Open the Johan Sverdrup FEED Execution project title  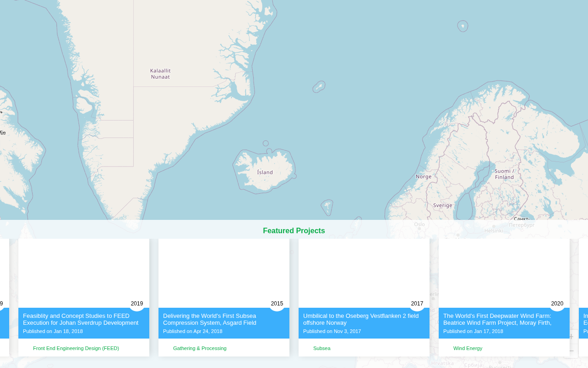click(x=80, y=319)
